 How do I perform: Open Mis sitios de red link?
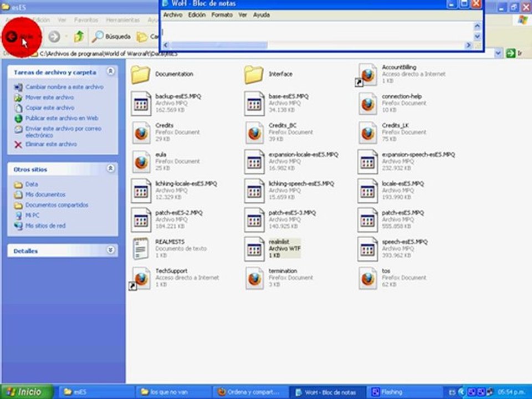pyautogui.click(x=45, y=226)
